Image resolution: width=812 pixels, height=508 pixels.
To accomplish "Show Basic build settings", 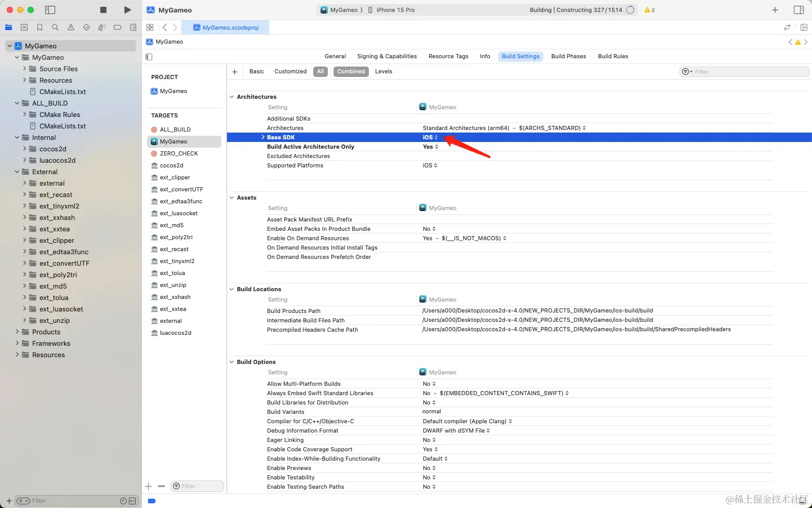I will tap(257, 72).
